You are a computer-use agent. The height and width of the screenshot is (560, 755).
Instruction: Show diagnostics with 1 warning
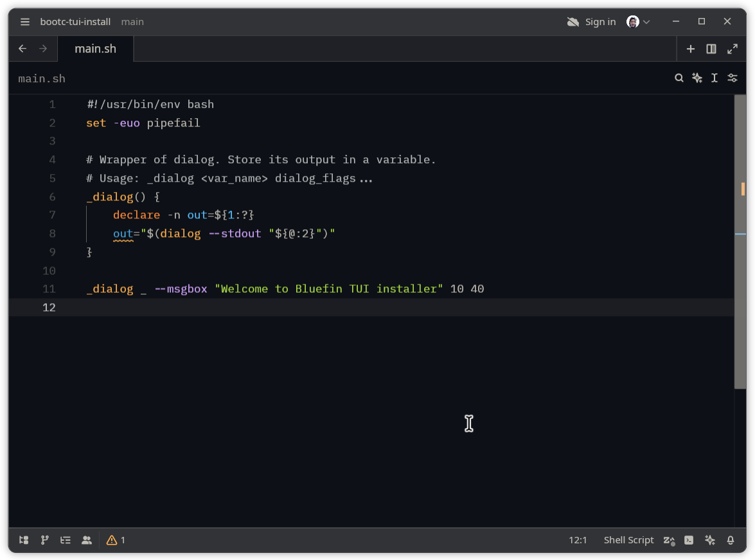[116, 540]
